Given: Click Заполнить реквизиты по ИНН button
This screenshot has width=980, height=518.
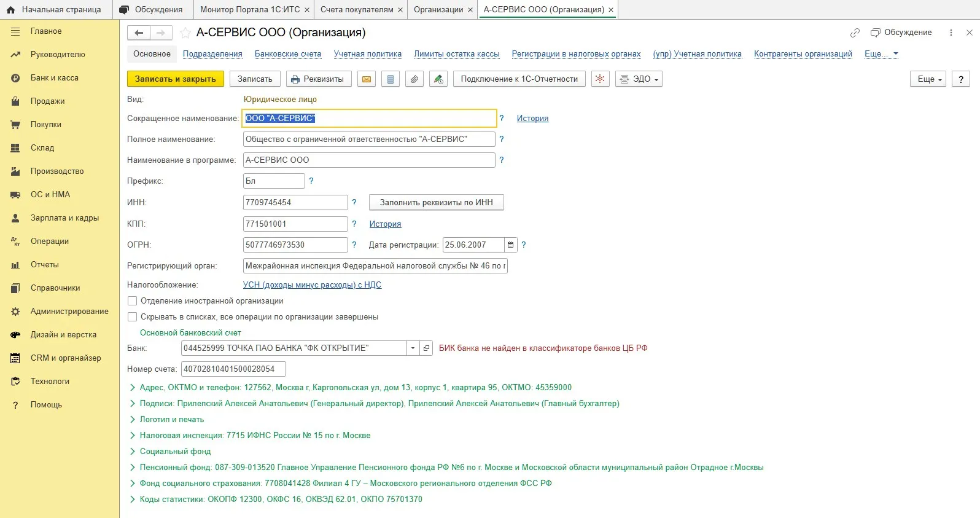Looking at the screenshot, I should tap(437, 202).
